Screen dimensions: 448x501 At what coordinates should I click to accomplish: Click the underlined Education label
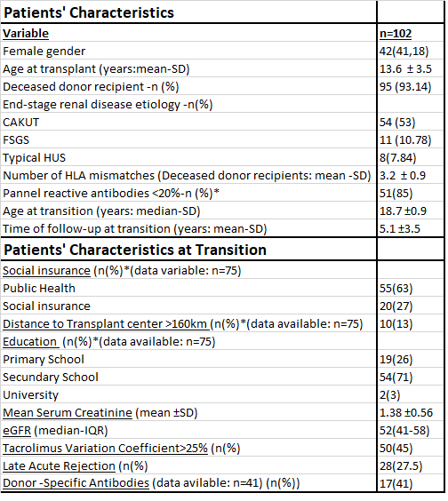point(29,342)
